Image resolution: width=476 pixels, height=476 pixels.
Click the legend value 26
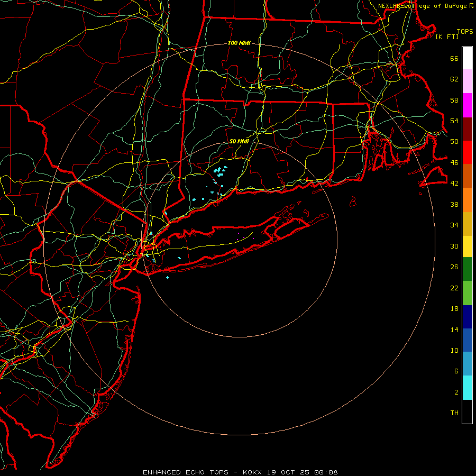[x=454, y=267]
